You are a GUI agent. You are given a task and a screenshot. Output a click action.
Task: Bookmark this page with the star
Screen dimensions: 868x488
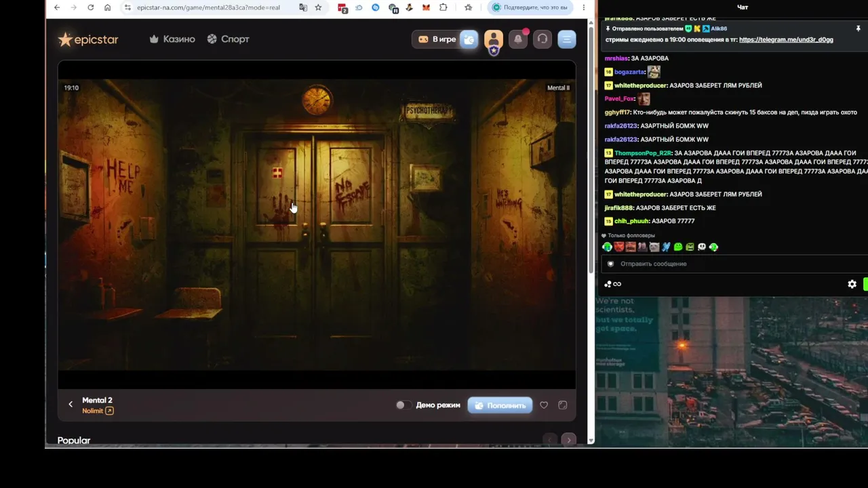tap(318, 7)
